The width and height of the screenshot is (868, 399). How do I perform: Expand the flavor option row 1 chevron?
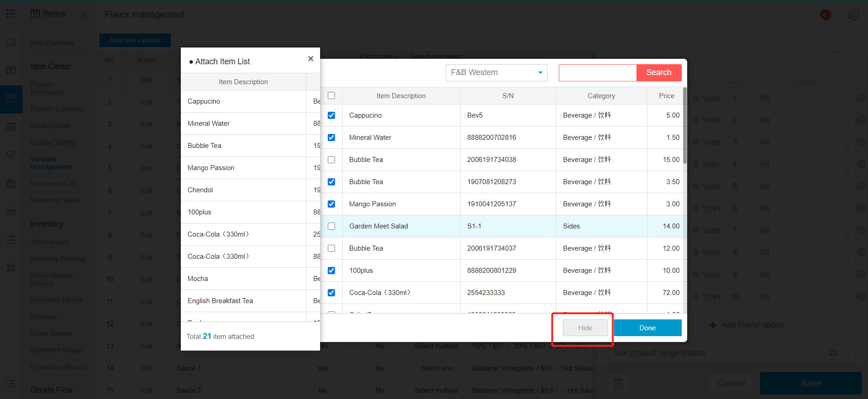click(847, 103)
